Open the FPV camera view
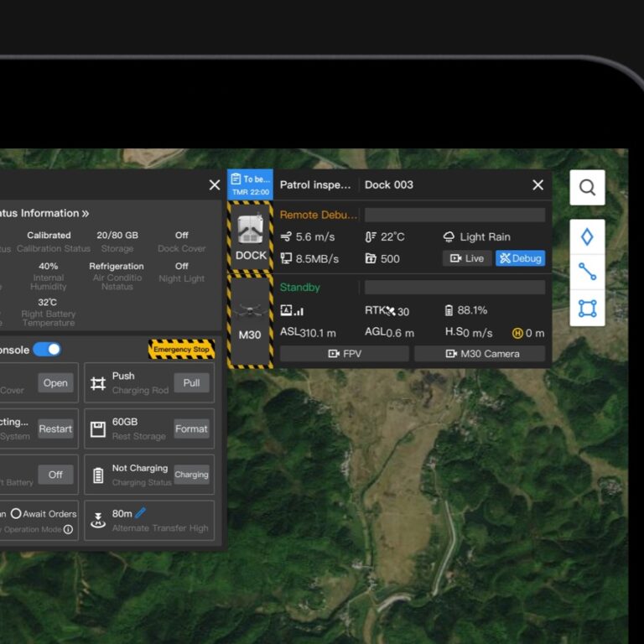The height and width of the screenshot is (644, 644). pyautogui.click(x=345, y=354)
